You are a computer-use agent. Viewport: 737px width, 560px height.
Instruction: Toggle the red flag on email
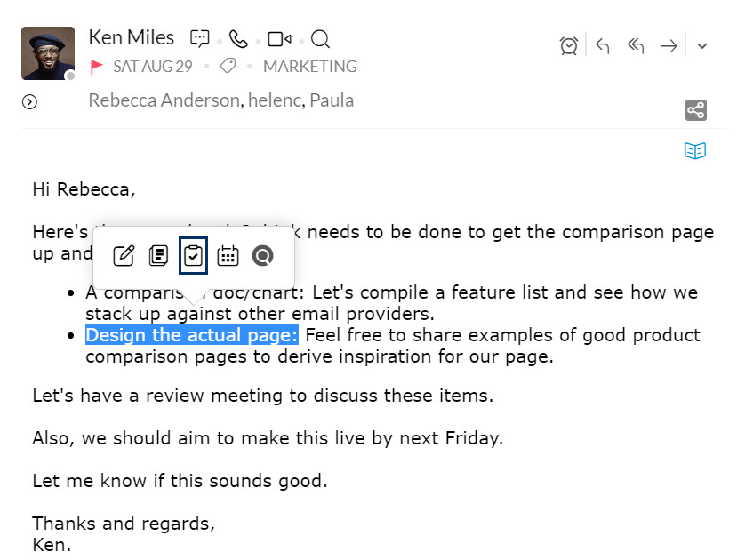pos(96,67)
